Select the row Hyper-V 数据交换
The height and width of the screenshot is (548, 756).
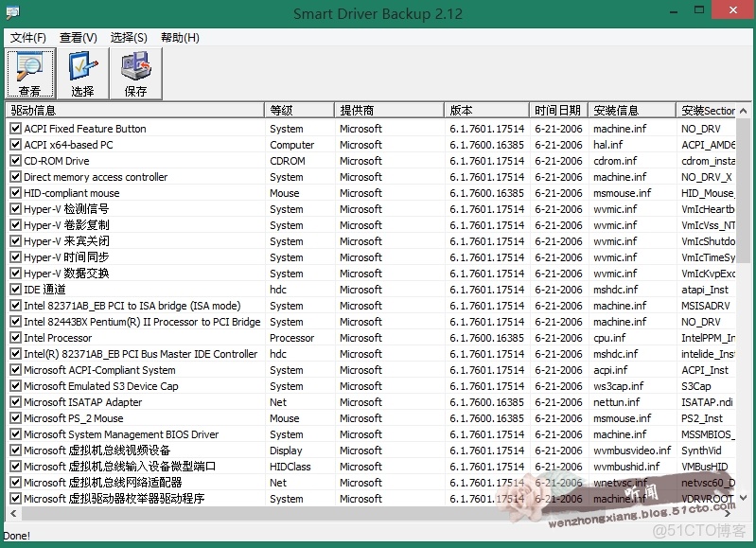(x=371, y=274)
